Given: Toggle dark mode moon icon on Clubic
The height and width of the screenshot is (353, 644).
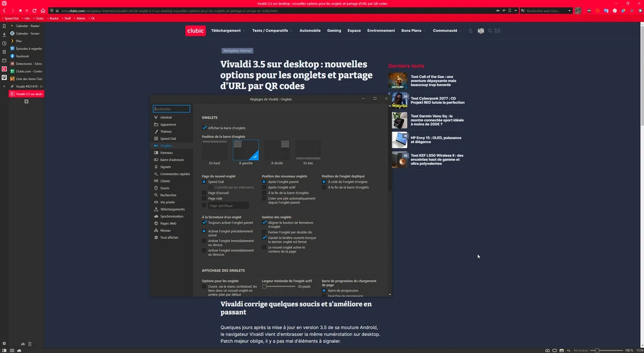Looking at the screenshot, I should (471, 31).
